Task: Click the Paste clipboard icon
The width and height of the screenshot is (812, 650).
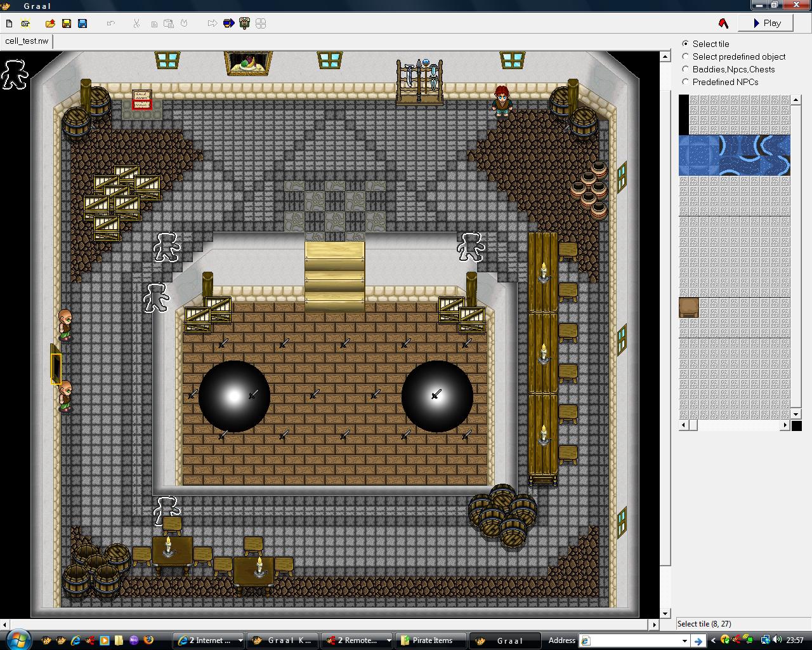Action: pos(169,23)
